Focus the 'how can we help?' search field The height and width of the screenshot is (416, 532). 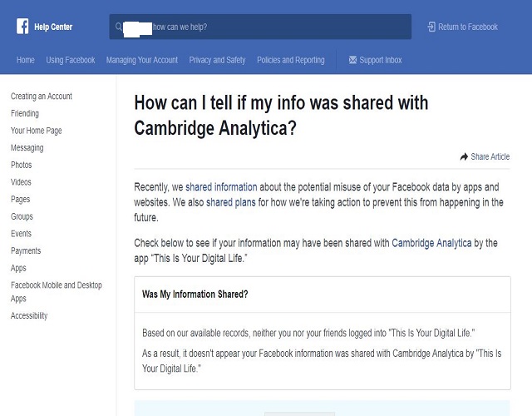(260, 27)
